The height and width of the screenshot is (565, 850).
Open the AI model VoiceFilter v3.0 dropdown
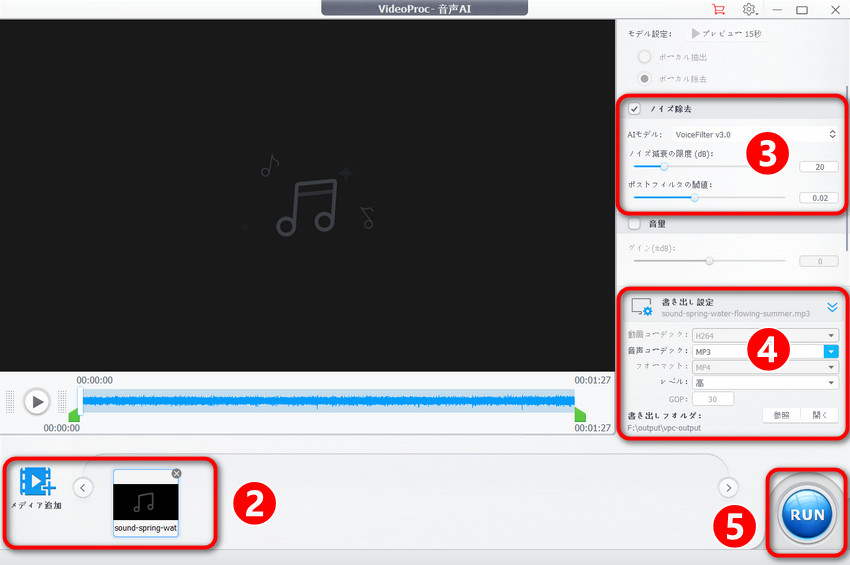coord(755,134)
